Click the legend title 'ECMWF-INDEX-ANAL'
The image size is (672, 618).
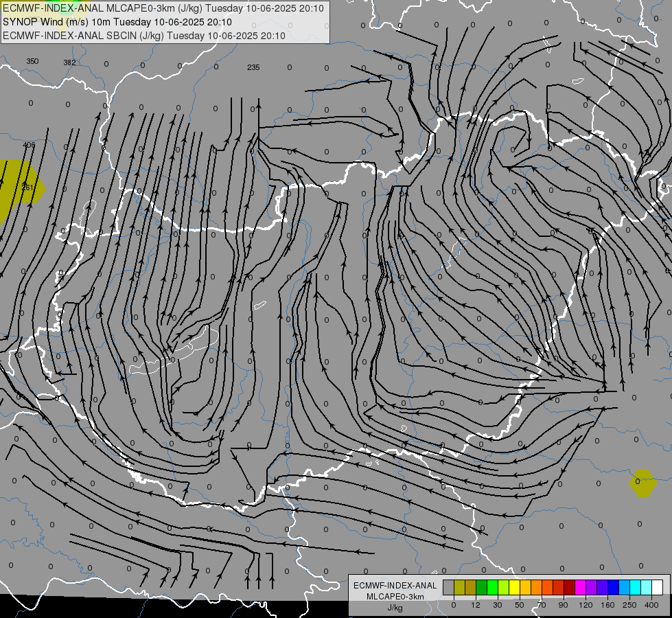[395, 586]
